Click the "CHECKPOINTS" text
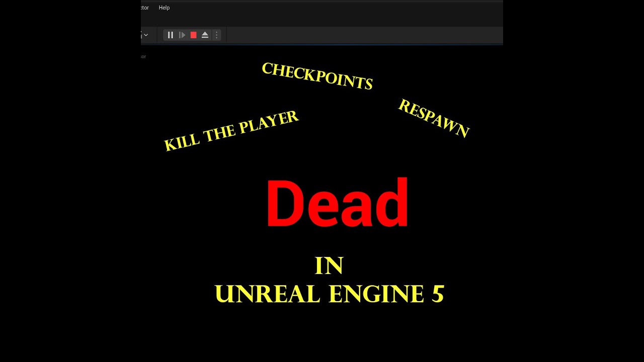This screenshot has height=362, width=644. click(317, 76)
